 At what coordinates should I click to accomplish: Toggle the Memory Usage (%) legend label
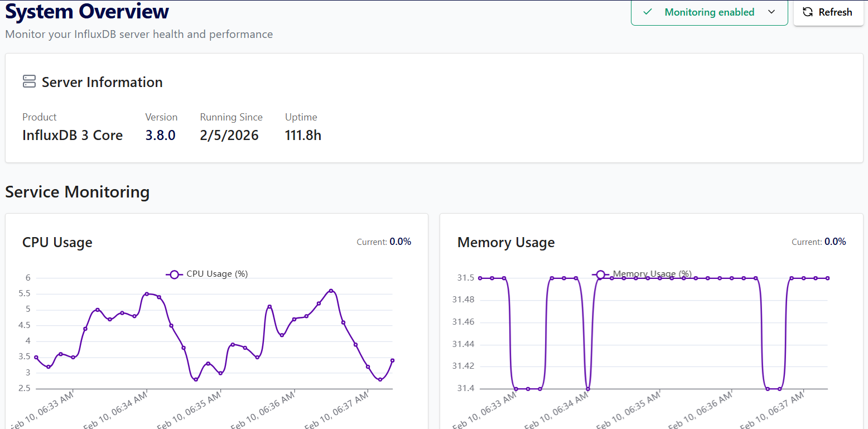tap(652, 274)
